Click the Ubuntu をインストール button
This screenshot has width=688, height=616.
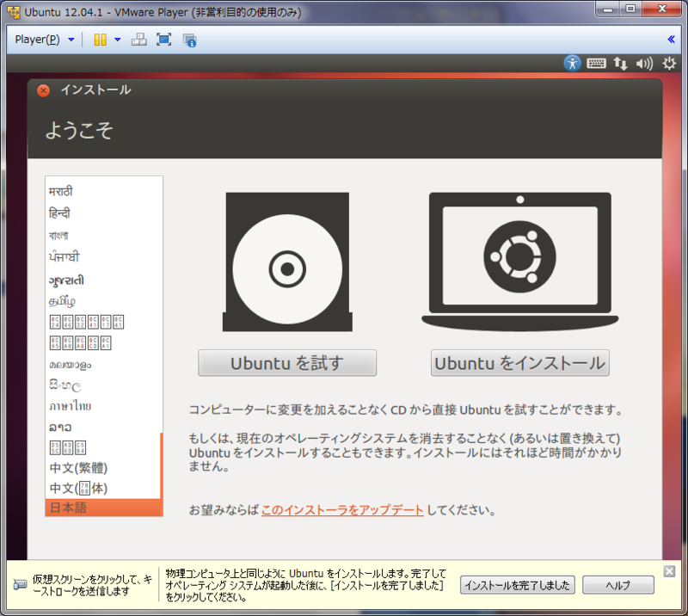pos(519,363)
